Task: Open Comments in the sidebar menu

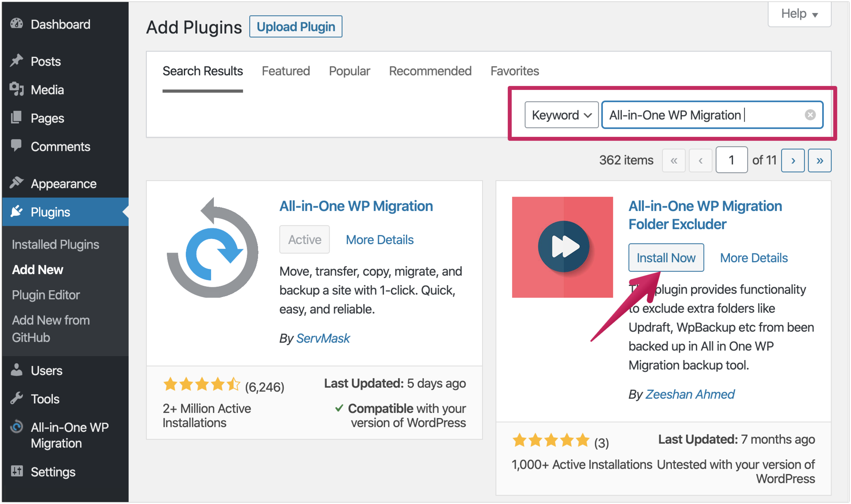Action: click(65, 146)
